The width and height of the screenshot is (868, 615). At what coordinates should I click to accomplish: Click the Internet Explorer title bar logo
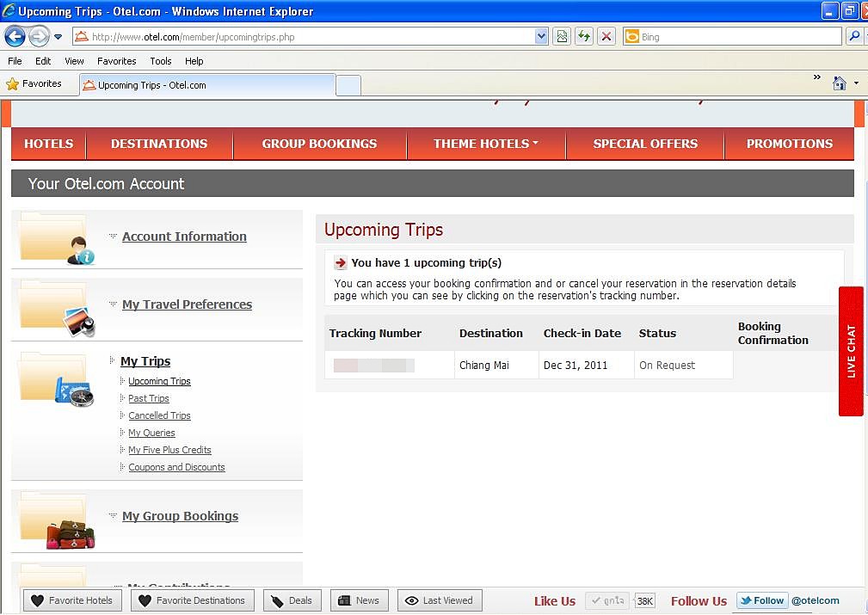9,10
